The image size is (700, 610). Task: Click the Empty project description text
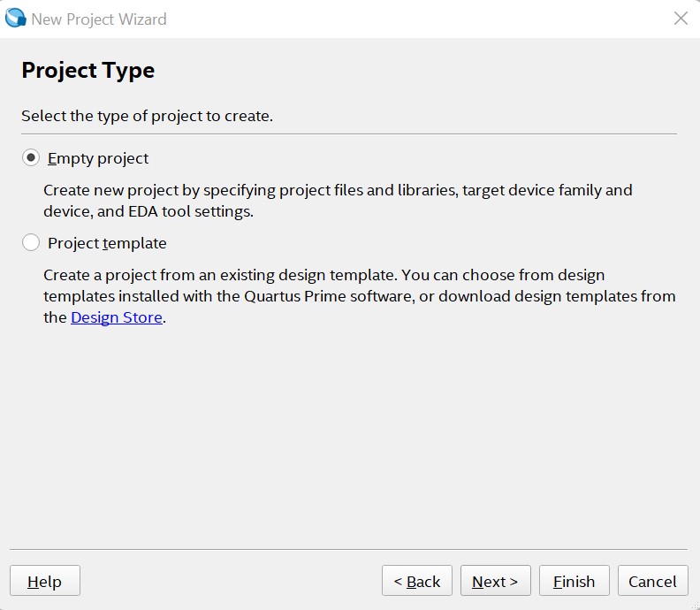point(338,201)
